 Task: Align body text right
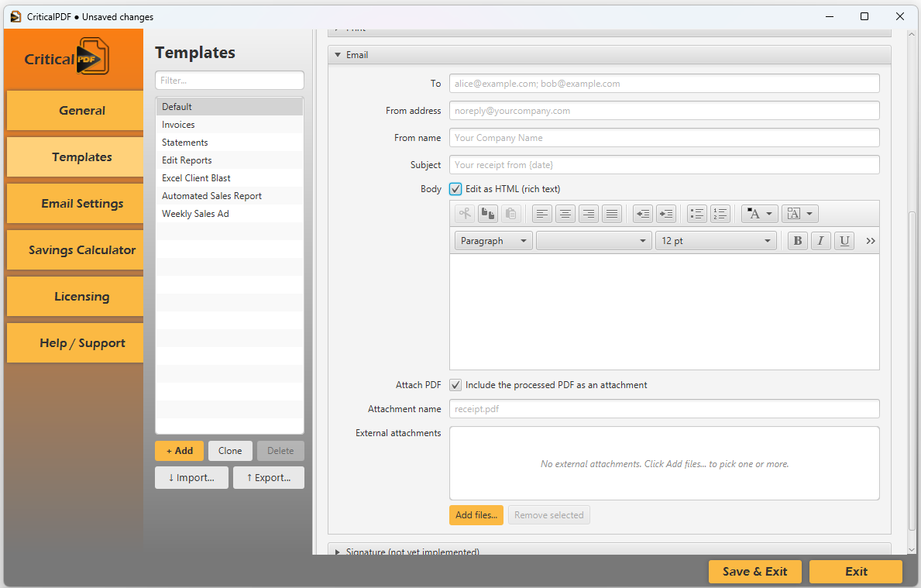click(x=589, y=214)
